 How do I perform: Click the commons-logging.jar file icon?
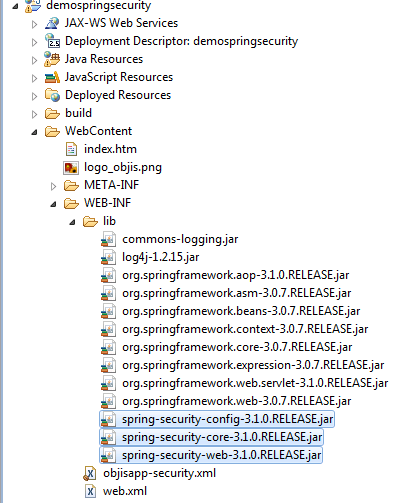108,240
